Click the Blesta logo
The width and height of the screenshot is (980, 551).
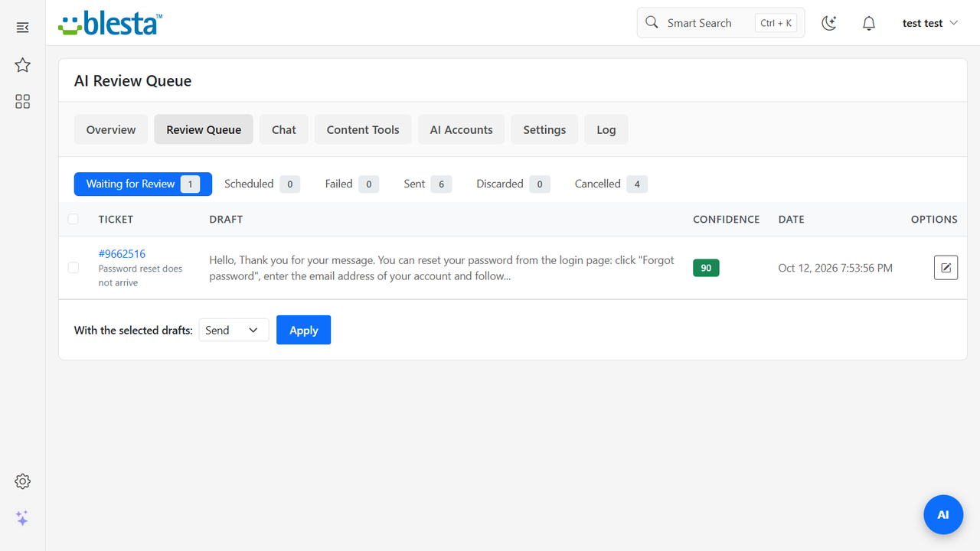110,23
